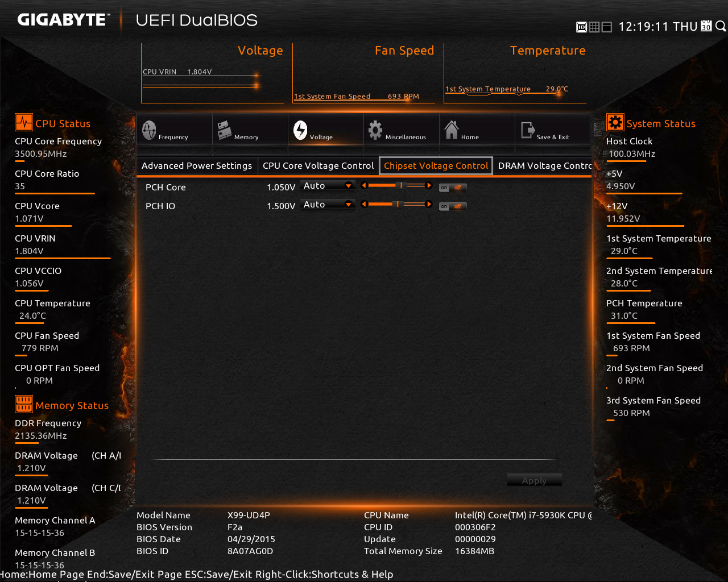Screen dimensions: 728x582
Task: Click the Apply button
Action: pyautogui.click(x=534, y=480)
